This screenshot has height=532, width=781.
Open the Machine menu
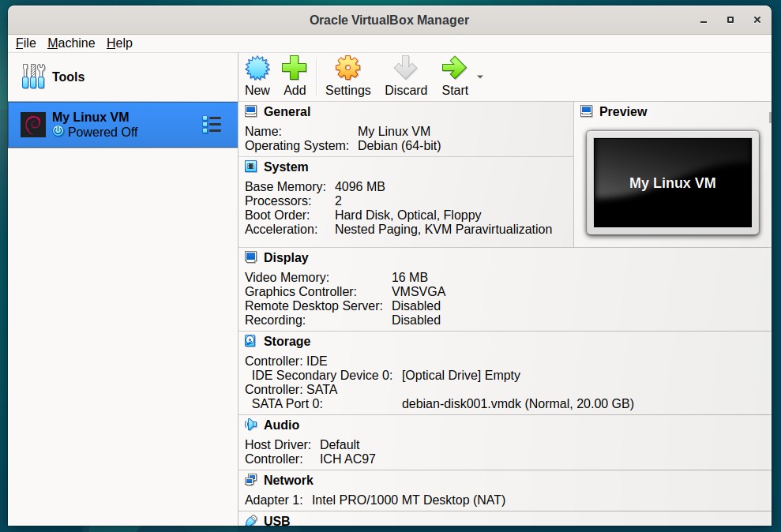click(x=71, y=43)
